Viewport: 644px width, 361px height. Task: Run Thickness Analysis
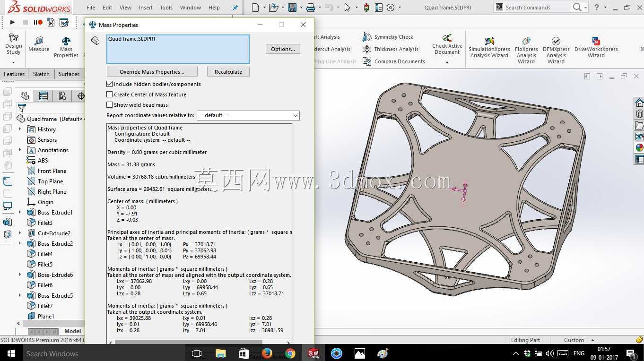[x=391, y=49]
